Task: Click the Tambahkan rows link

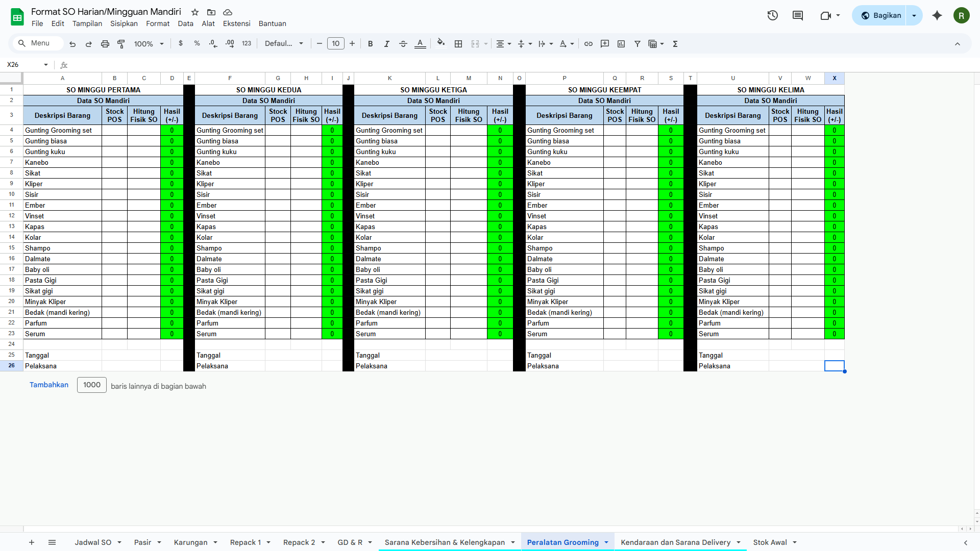Action: pos(49,385)
